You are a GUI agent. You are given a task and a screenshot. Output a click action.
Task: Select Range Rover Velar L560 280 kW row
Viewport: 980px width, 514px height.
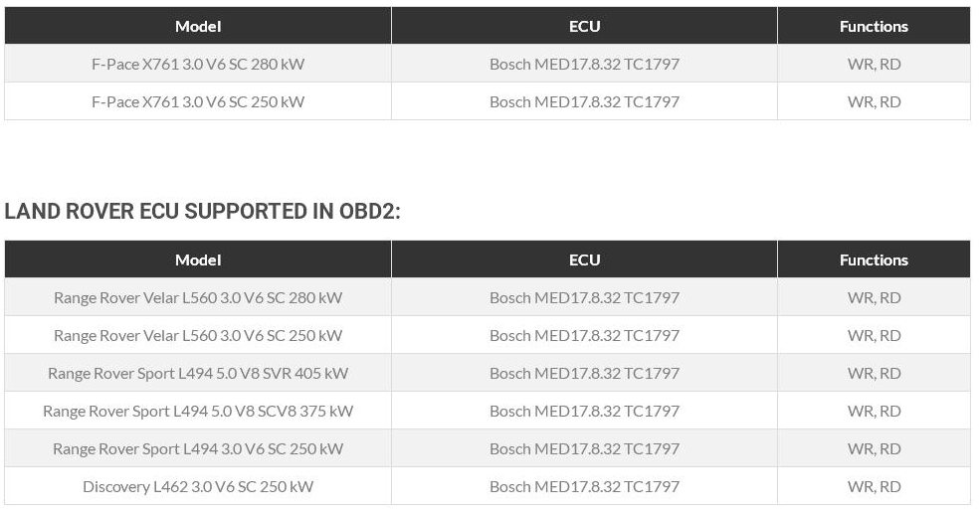[488, 297]
